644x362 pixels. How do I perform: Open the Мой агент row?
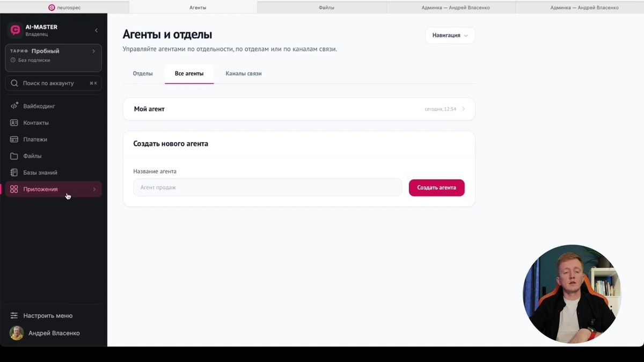299,109
